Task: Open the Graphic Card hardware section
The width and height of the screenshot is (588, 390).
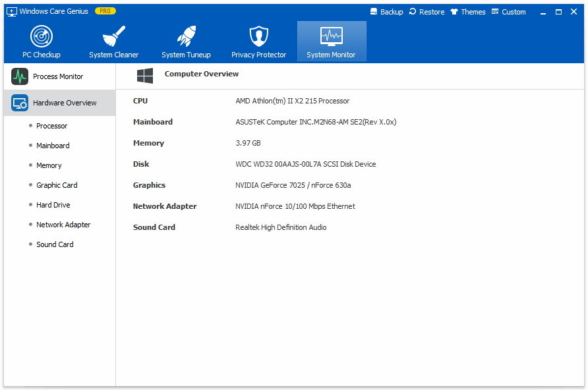Action: coord(57,185)
